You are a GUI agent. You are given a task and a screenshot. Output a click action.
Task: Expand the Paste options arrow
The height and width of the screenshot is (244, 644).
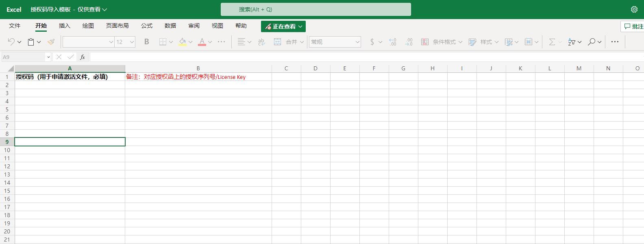(x=39, y=42)
